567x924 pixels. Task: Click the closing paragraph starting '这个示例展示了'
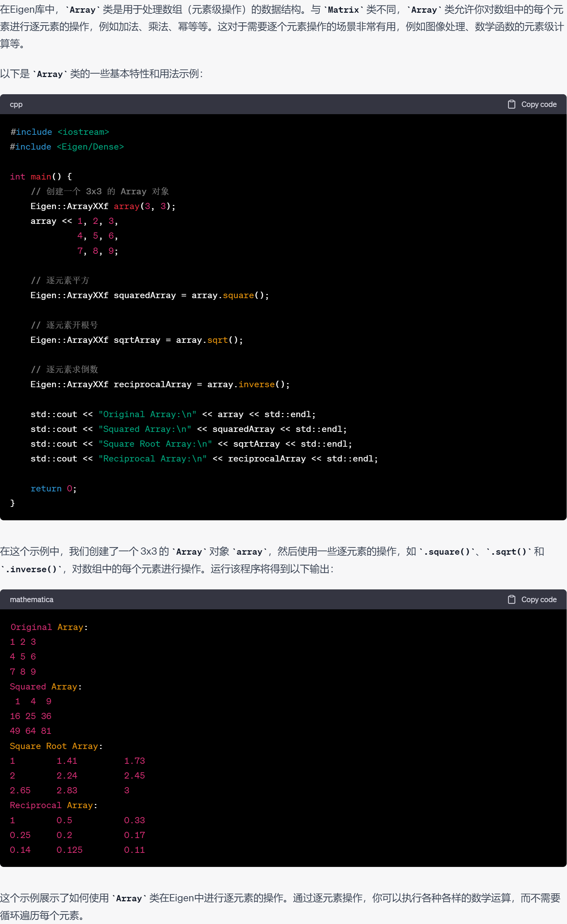pyautogui.click(x=280, y=906)
